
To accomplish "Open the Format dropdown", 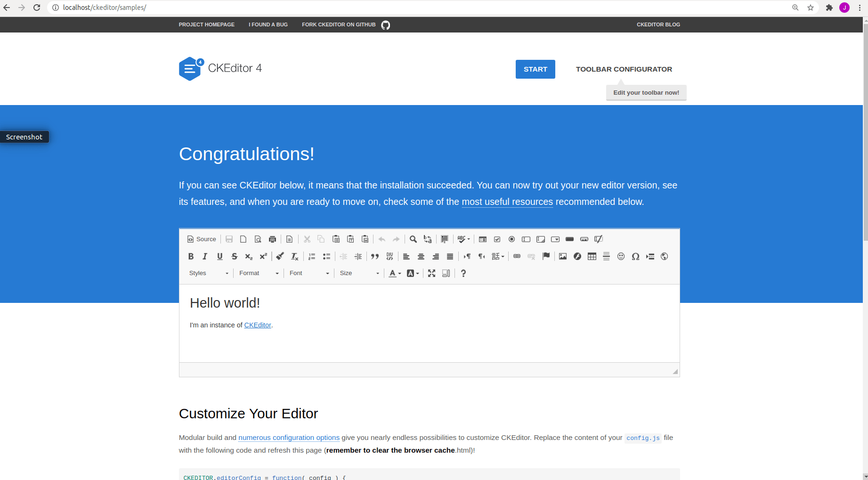I will (259, 273).
